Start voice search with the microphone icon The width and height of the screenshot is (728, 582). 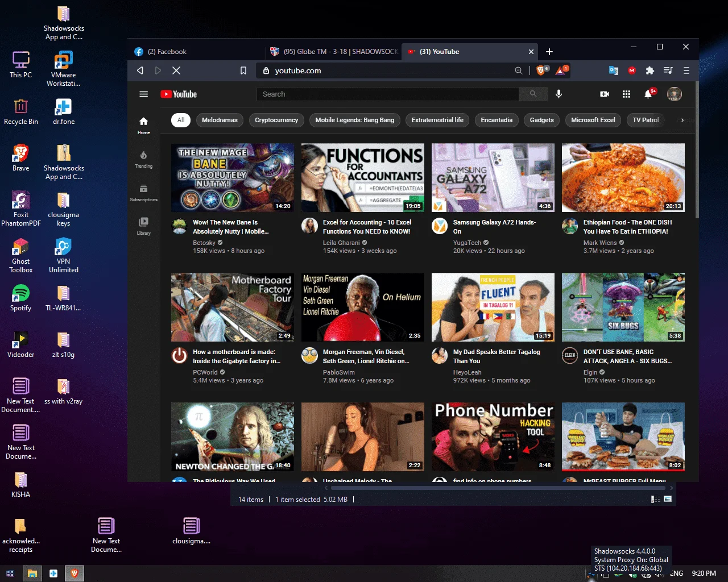pyautogui.click(x=559, y=94)
